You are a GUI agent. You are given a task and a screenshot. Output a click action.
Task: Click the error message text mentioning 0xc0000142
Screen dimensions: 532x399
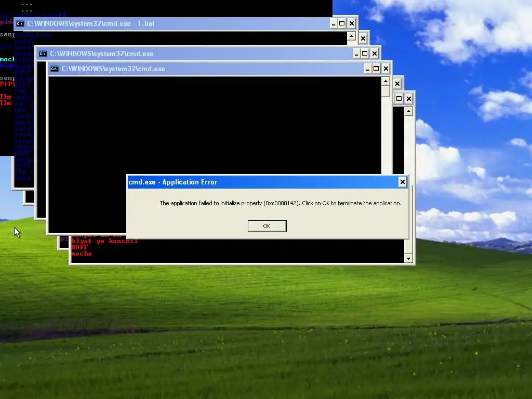click(x=281, y=203)
